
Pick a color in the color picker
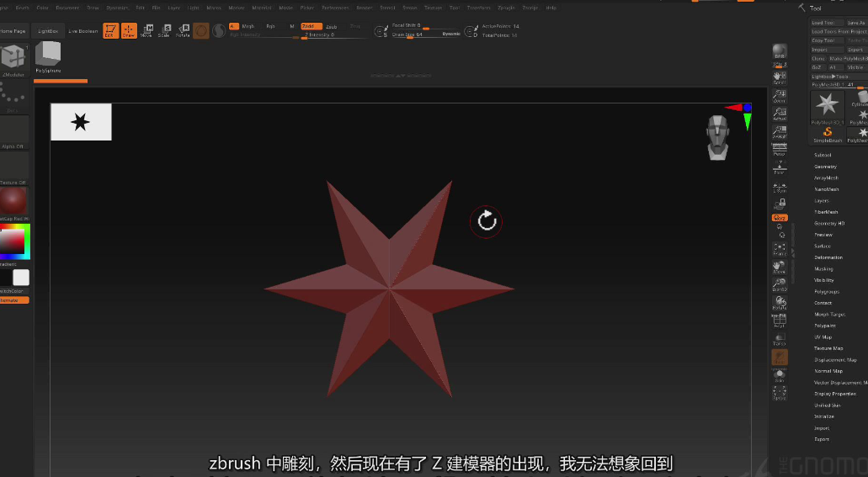(14, 241)
